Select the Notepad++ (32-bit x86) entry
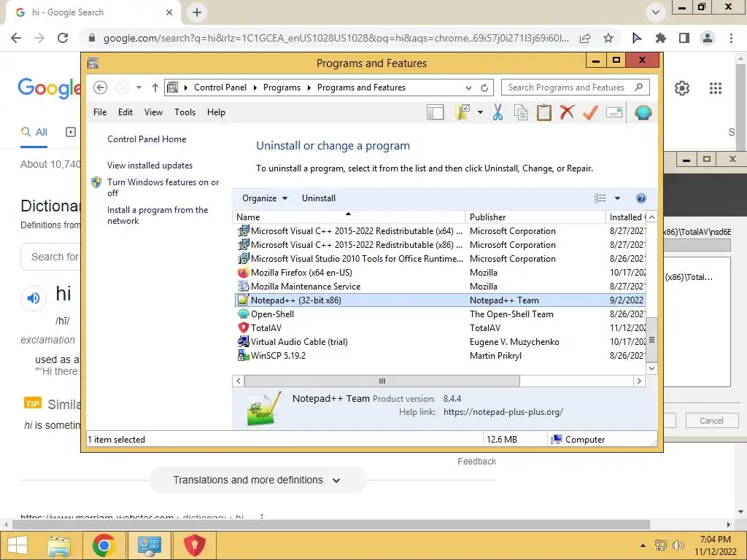This screenshot has height=560, width=747. pyautogui.click(x=440, y=300)
